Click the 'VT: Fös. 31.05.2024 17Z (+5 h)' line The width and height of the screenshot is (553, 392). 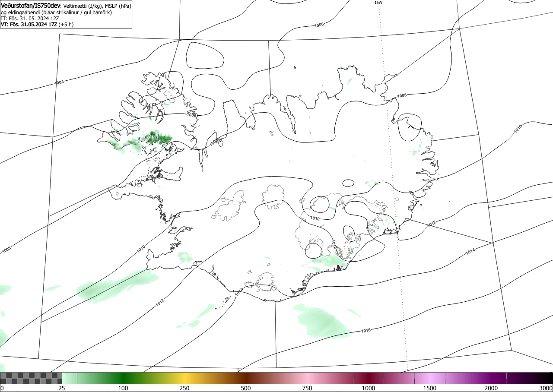(x=37, y=24)
